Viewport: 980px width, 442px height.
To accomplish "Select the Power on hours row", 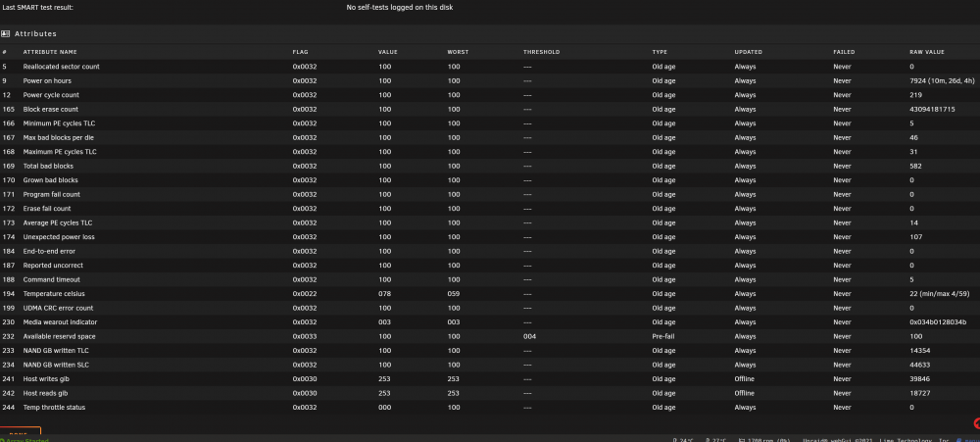I will pos(490,80).
